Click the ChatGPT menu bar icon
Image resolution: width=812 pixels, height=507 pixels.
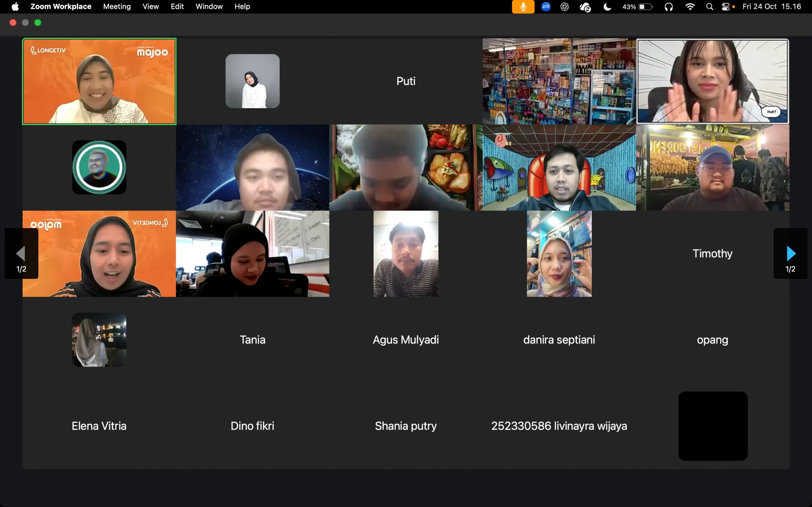point(564,7)
